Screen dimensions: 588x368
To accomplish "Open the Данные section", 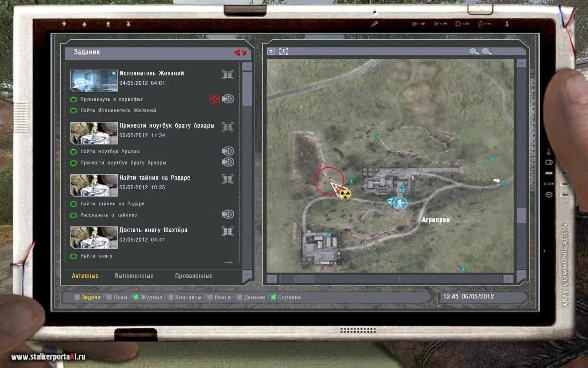I will (255, 297).
